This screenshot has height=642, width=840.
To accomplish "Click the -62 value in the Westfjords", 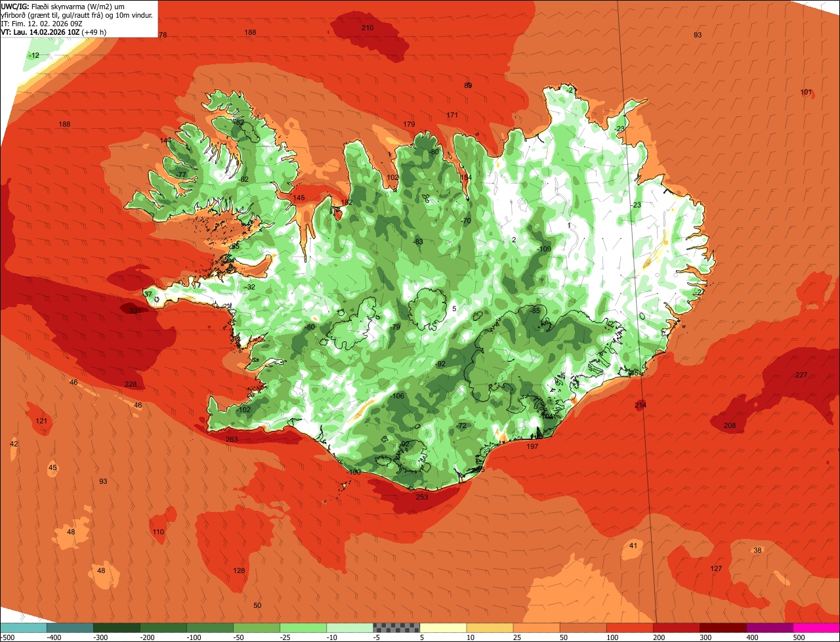I will pos(243,179).
